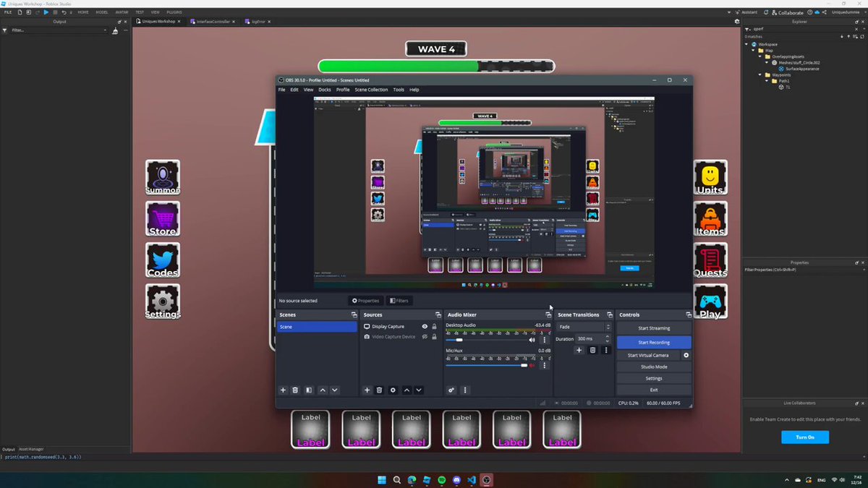Click the Roblox Studio undo arrow
Screen dimensions: 868x488
tap(64, 12)
